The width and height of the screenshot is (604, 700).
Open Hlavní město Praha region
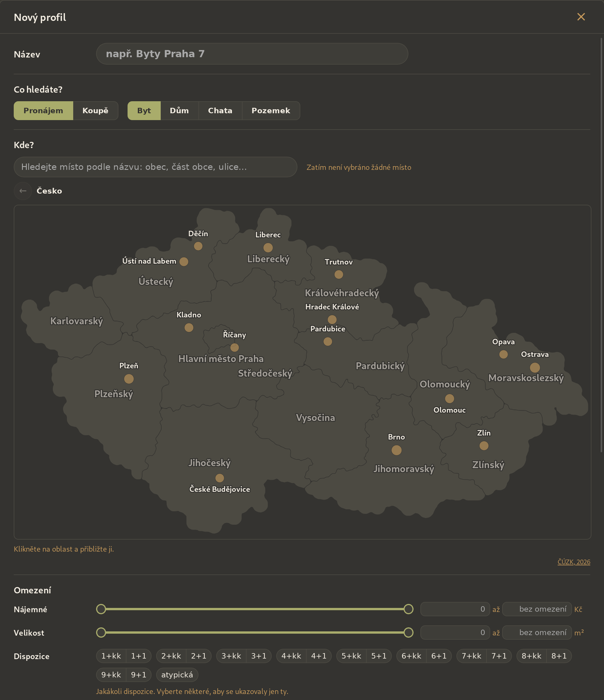tap(221, 359)
